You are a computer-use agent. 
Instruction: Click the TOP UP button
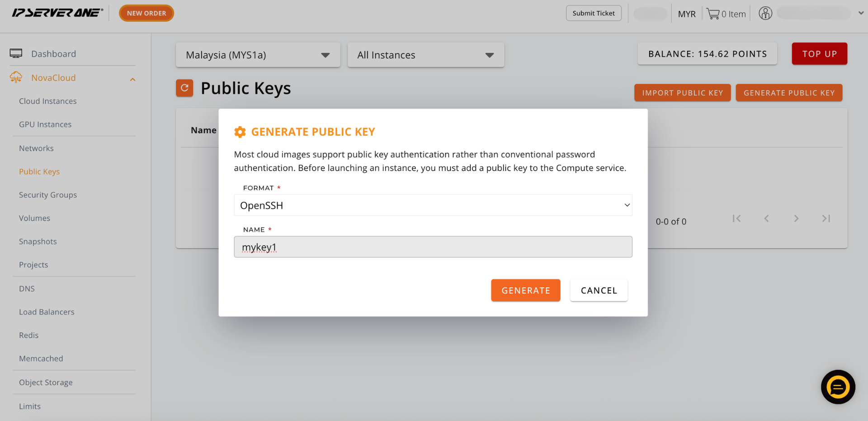pos(820,54)
